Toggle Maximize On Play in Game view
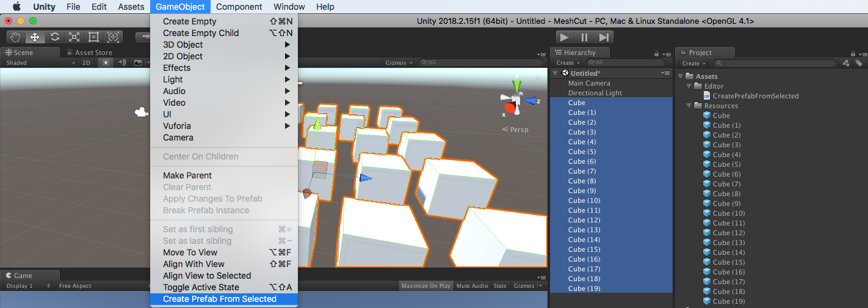The width and height of the screenshot is (868, 308). coord(426,285)
